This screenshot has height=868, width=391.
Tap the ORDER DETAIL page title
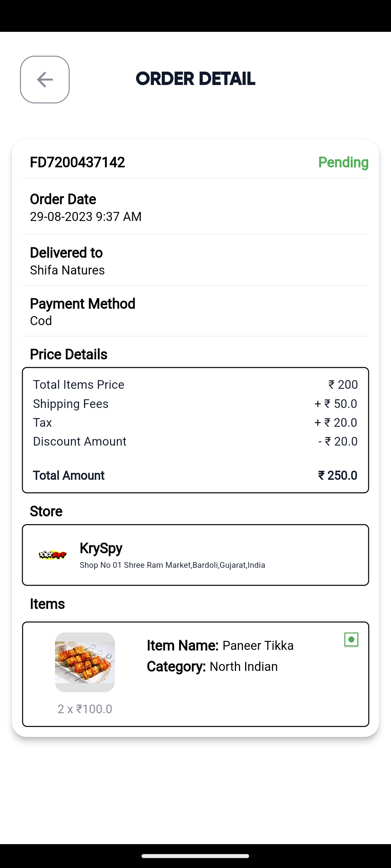tap(195, 79)
